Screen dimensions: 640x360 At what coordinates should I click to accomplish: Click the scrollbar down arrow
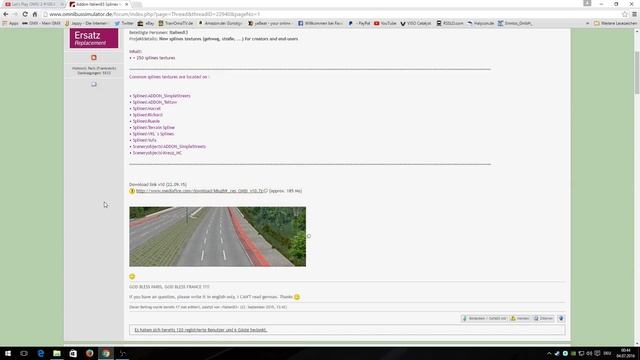coord(637,343)
